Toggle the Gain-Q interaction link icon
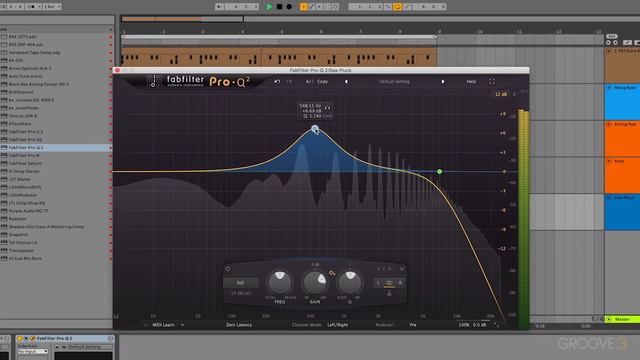The height and width of the screenshot is (360, 640). click(x=332, y=273)
